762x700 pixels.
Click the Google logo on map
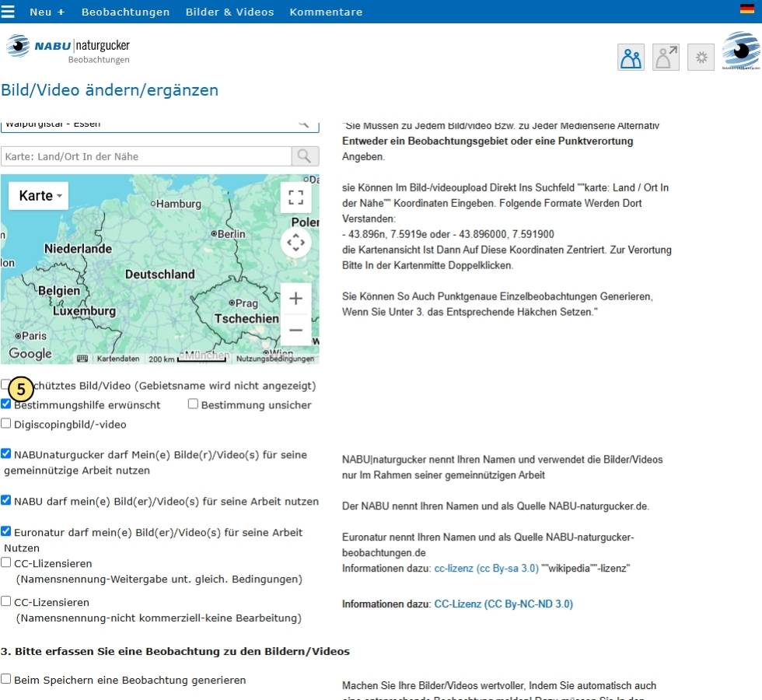(30, 353)
